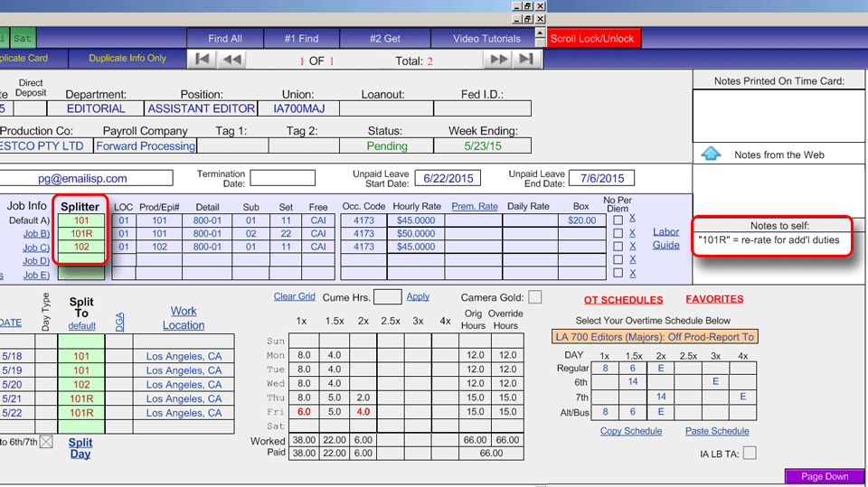Click Paste Schedule link

click(717, 431)
